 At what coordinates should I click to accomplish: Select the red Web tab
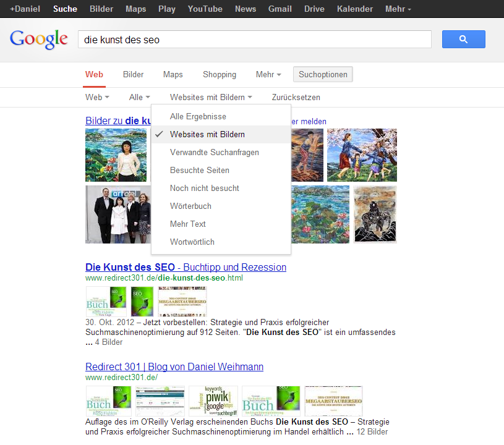click(94, 75)
